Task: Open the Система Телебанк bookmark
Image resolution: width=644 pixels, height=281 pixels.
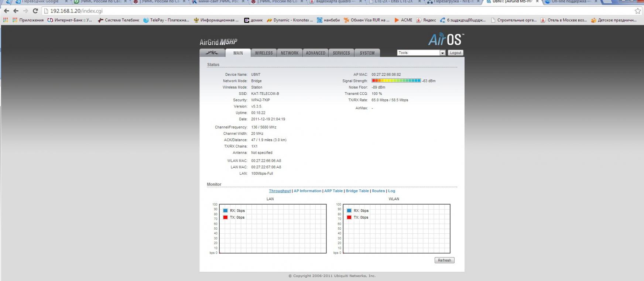Action: tap(119, 20)
